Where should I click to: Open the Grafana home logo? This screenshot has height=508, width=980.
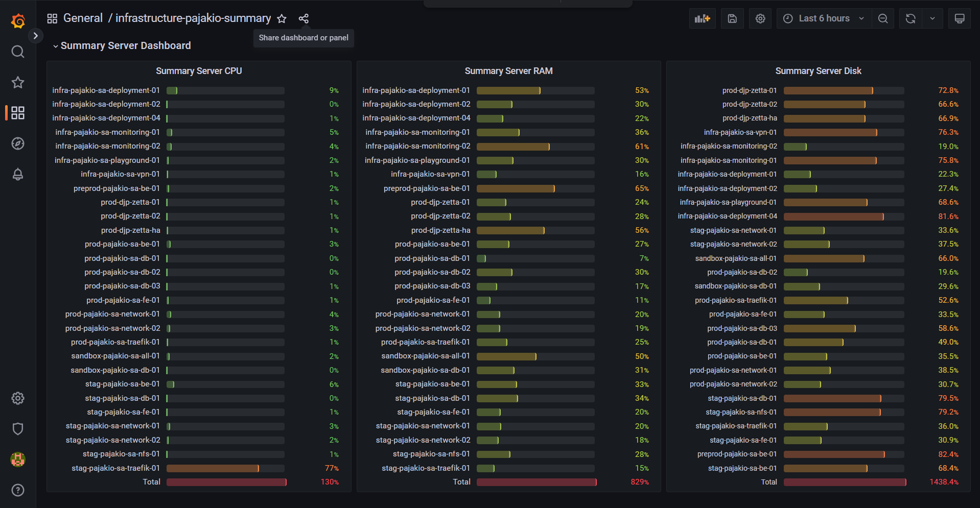point(18,21)
